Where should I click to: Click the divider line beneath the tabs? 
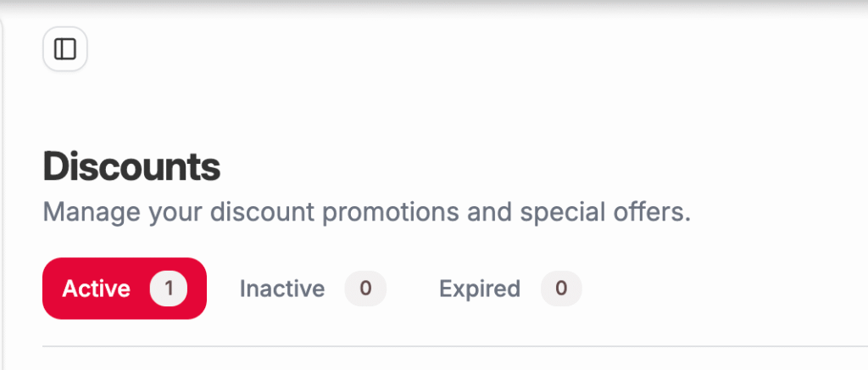click(424, 346)
